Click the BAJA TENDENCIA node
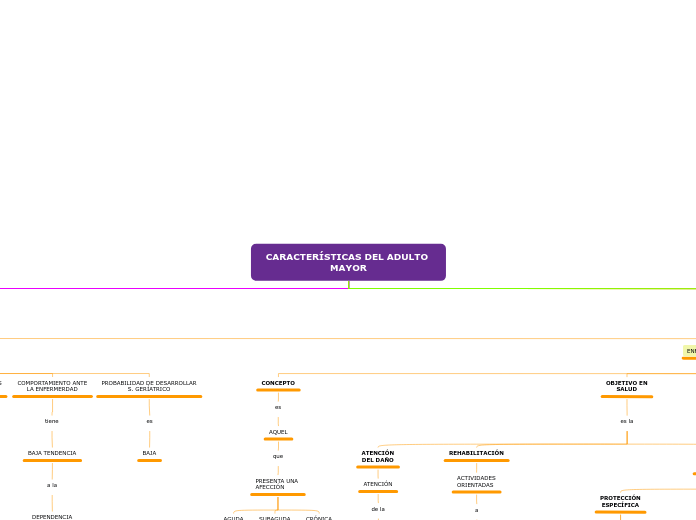696x520 pixels. [52, 453]
